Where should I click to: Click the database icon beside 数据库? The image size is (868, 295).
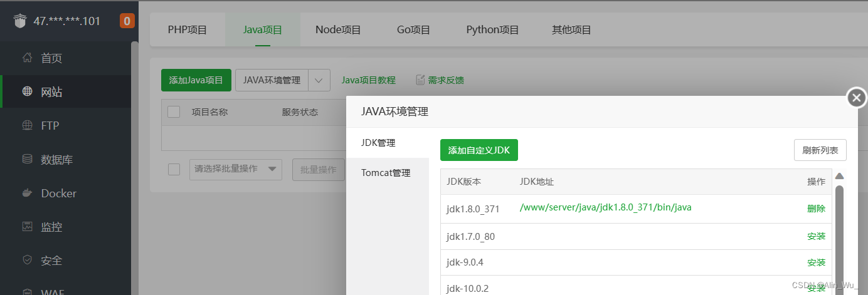point(27,159)
